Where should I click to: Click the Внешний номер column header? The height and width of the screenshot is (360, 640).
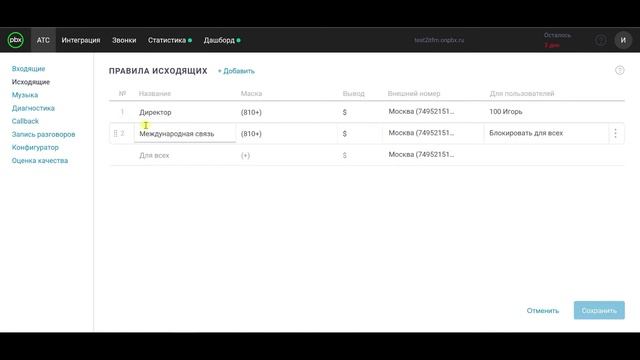414,93
